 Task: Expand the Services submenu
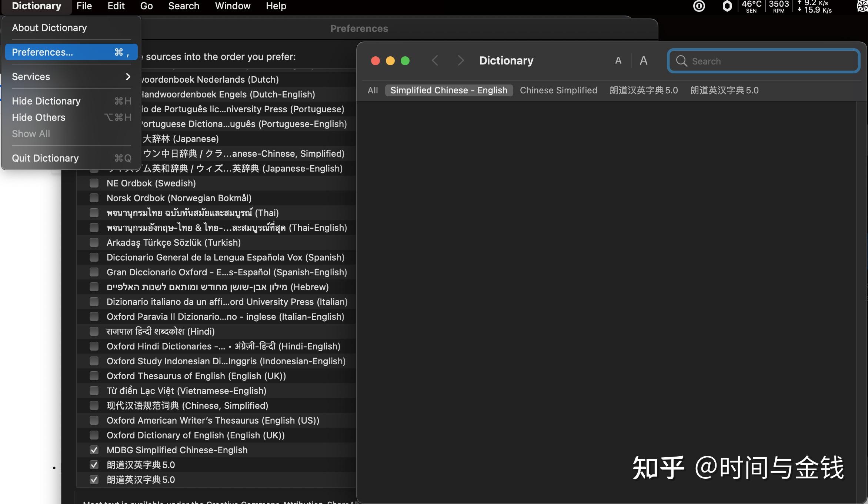pos(71,77)
